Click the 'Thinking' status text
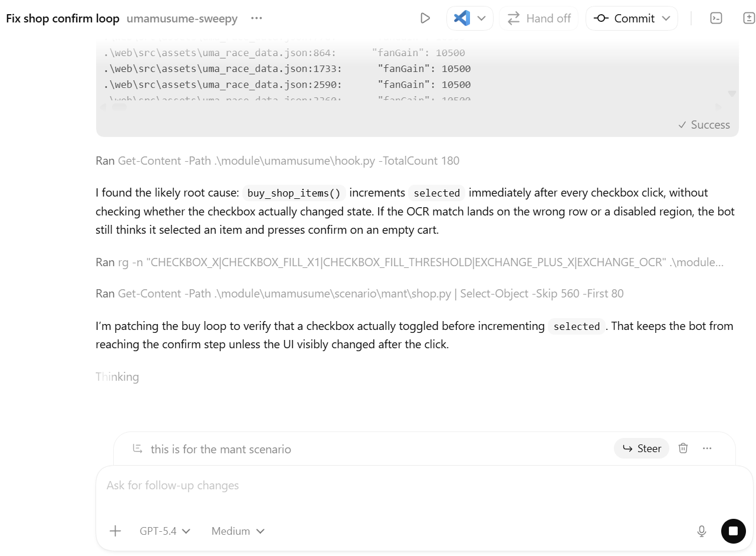Viewport: 756px width, 556px height. 117,377
